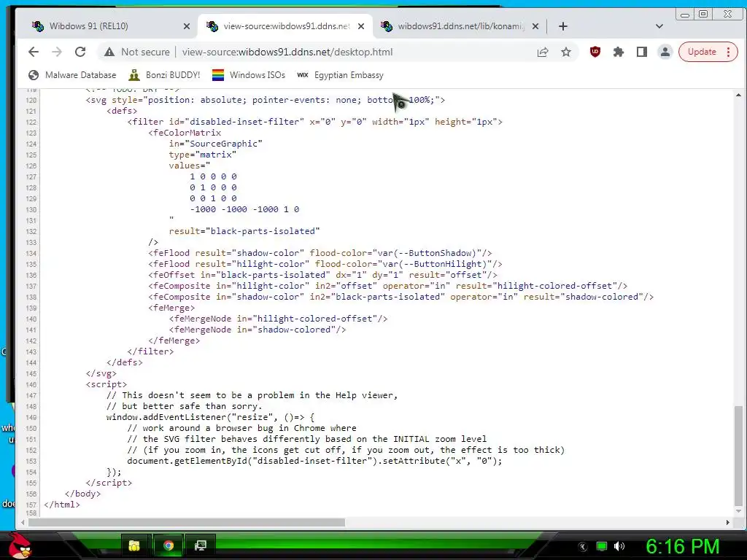Click the 6:16 PM taskbar clock
The image size is (747, 560).
coord(682,546)
